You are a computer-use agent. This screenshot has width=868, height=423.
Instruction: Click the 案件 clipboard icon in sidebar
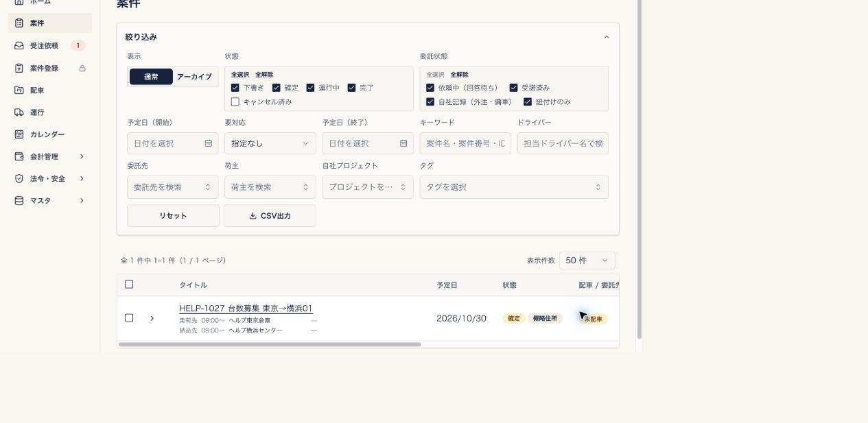coord(19,23)
